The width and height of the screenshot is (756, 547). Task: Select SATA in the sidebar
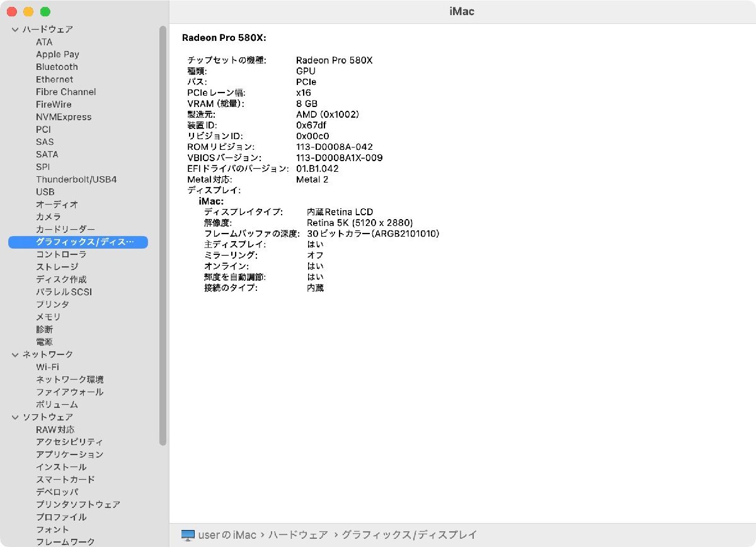click(47, 154)
